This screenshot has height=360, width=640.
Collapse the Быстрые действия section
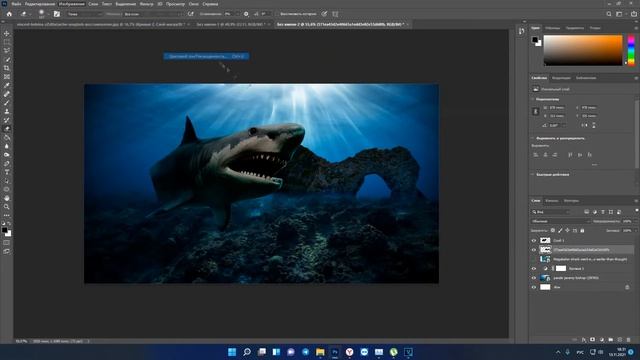(533, 174)
